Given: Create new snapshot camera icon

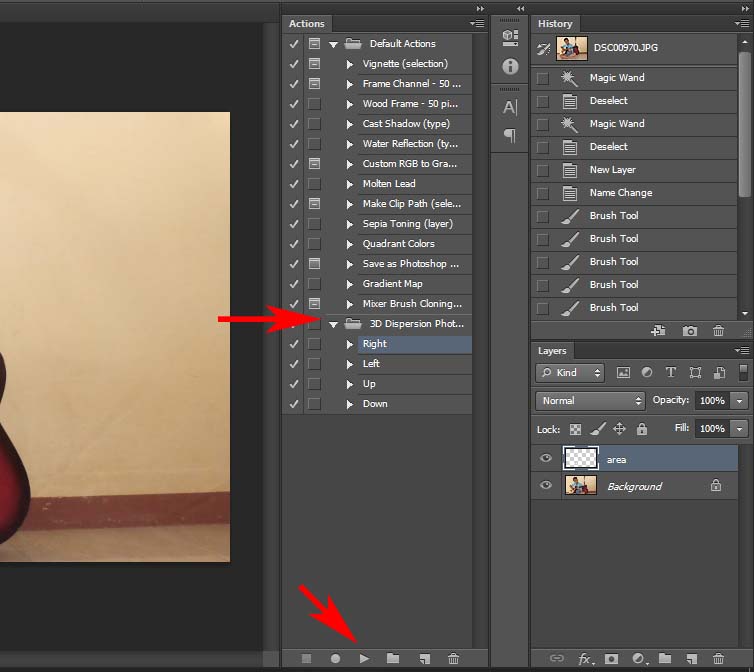Looking at the screenshot, I should point(690,331).
